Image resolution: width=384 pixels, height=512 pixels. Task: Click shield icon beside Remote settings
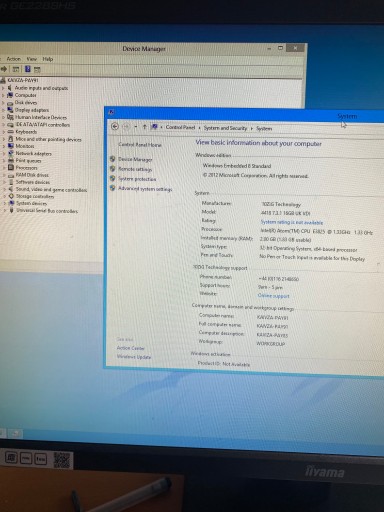pyautogui.click(x=113, y=169)
